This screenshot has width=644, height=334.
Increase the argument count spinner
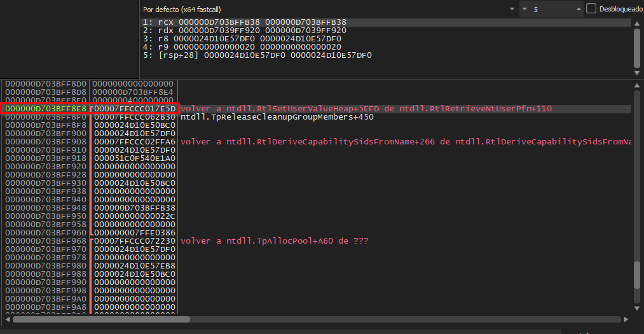tap(579, 6)
